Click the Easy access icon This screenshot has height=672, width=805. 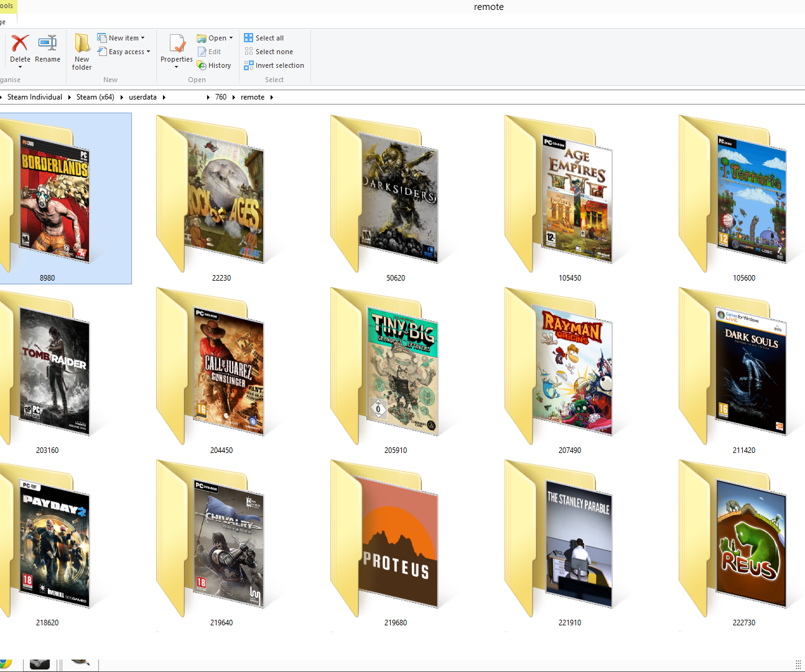(123, 52)
